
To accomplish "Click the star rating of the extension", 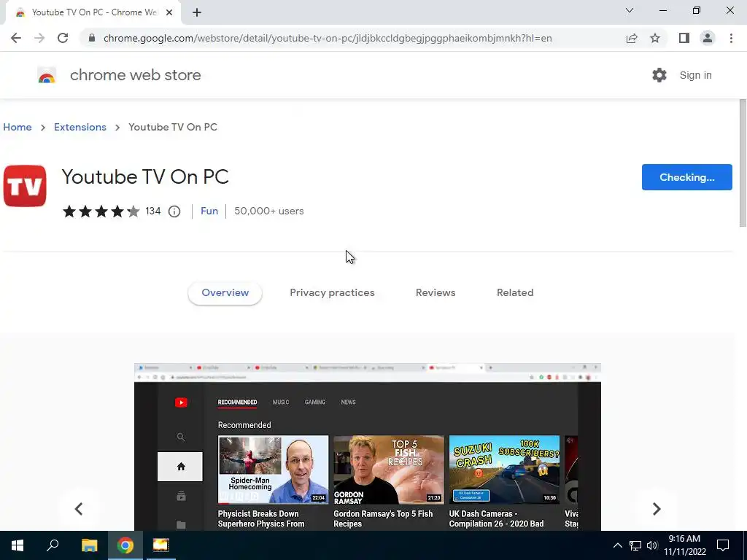I will click(101, 211).
